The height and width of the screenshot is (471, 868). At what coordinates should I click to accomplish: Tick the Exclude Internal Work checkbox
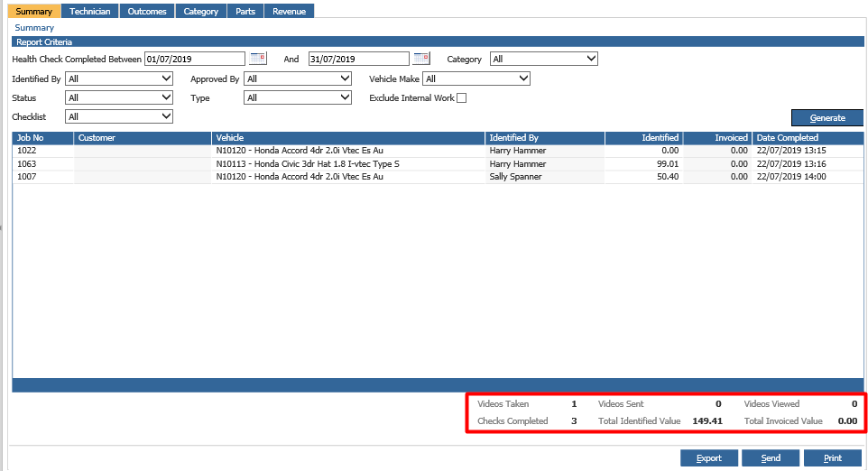(462, 97)
